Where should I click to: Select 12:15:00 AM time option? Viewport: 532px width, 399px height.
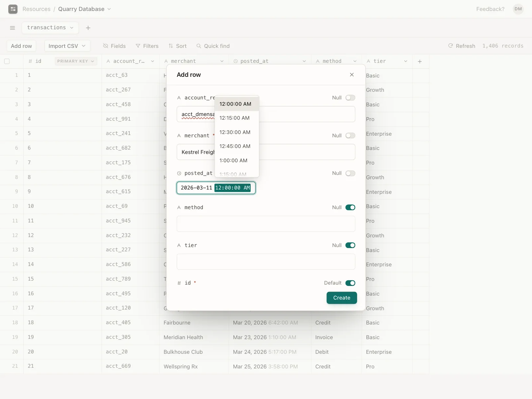coord(237,118)
